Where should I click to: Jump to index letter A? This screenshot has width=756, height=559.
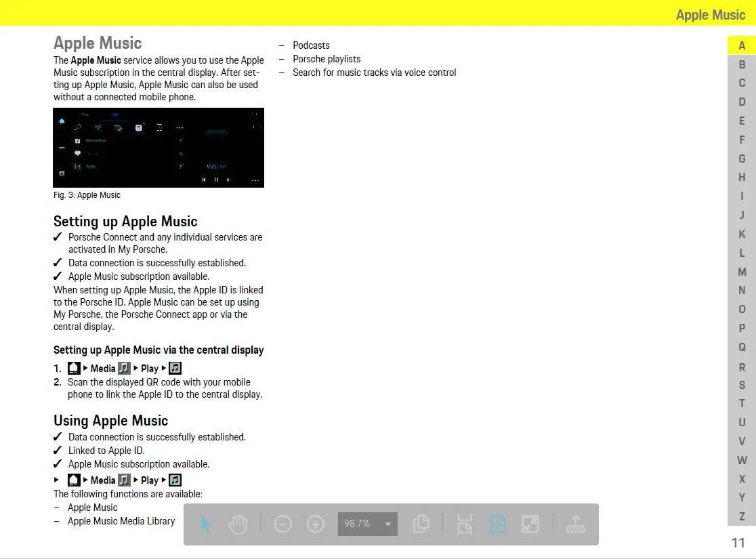742,46
